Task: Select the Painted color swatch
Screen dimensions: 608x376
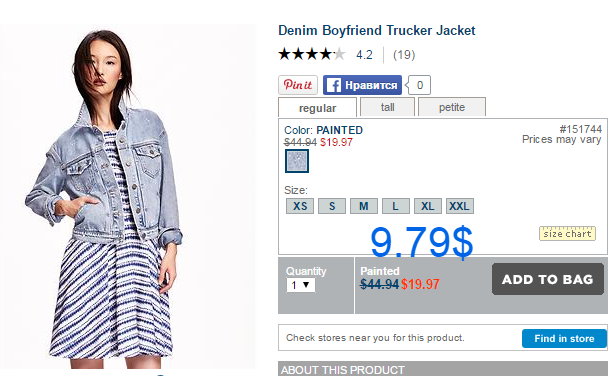Action: pyautogui.click(x=297, y=161)
